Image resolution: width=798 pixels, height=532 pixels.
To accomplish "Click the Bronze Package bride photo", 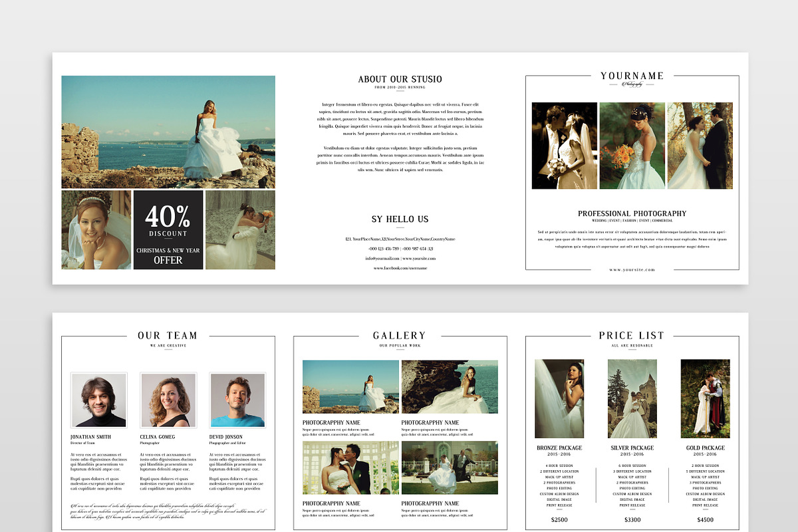I will [559, 399].
